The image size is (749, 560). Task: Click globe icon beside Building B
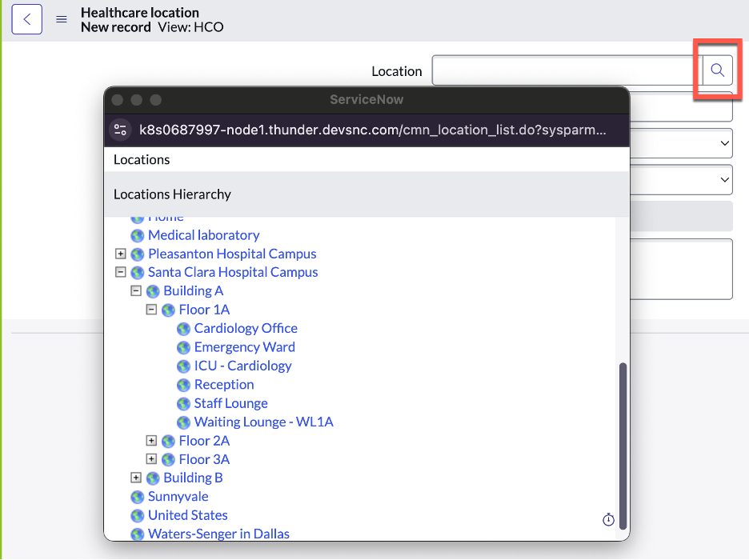153,478
